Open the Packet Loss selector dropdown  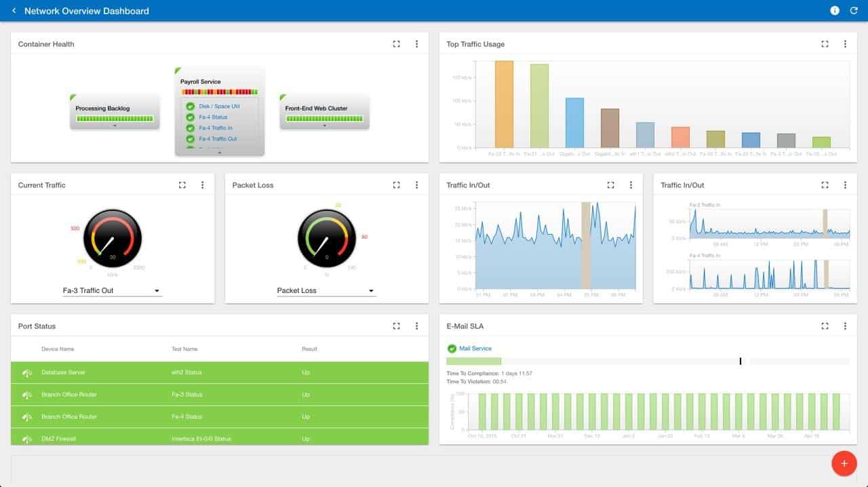(x=325, y=291)
